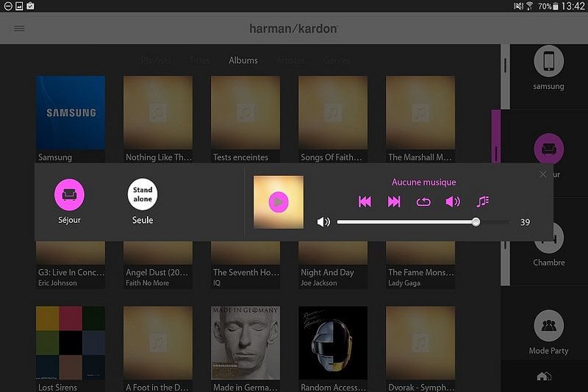Open the Chambre room
The width and height of the screenshot is (588, 392).
tap(548, 246)
